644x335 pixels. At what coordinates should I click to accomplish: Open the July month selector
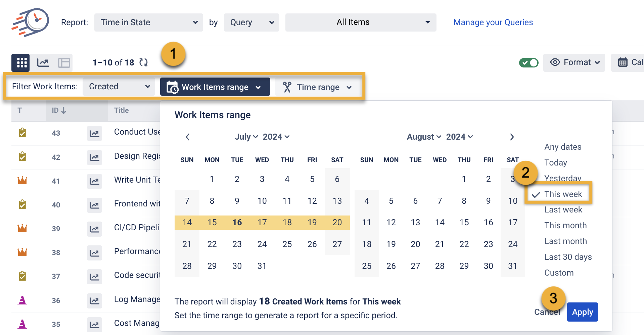246,137
